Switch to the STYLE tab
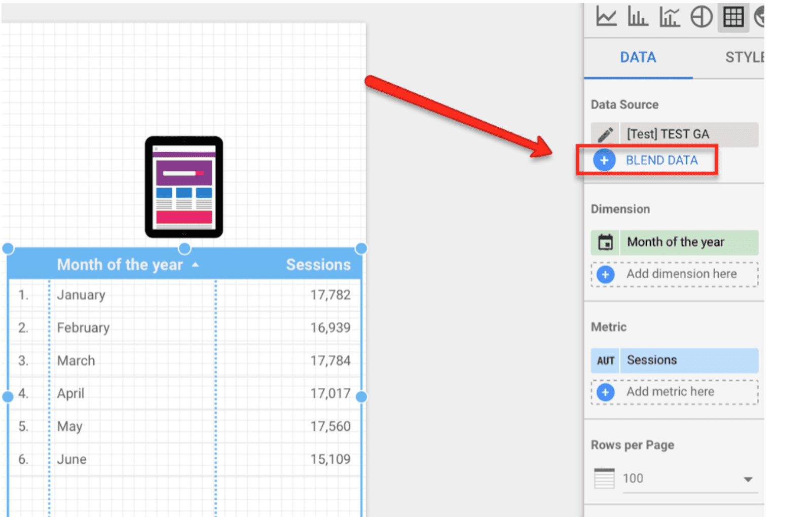Image resolution: width=812 pixels, height=517 pixels. coord(744,57)
